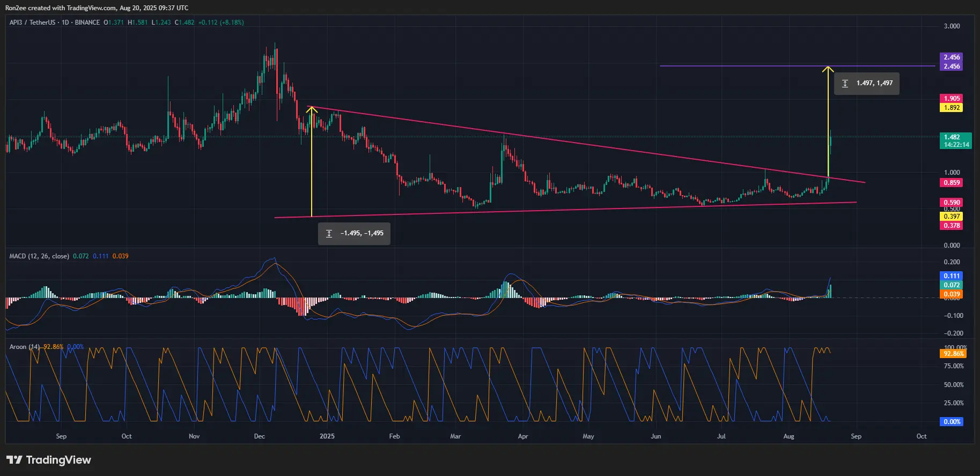Image resolution: width=980 pixels, height=476 pixels.
Task: Click the 0.590 red price label
Action: pyautogui.click(x=952, y=203)
